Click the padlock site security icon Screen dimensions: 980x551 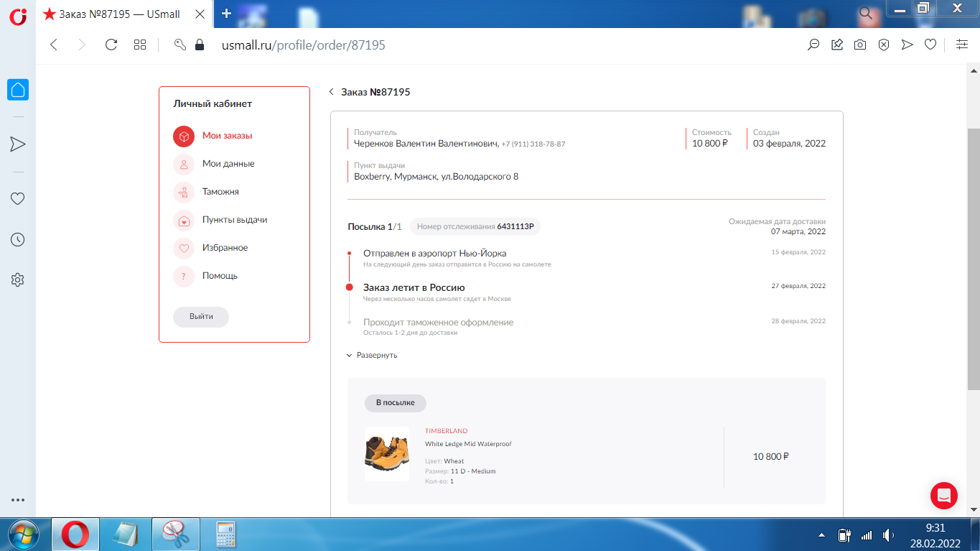coord(200,45)
